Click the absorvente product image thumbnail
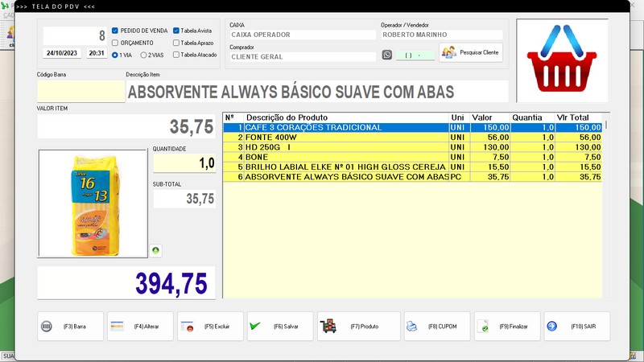Viewport: 644px width, 362px height. click(x=93, y=204)
